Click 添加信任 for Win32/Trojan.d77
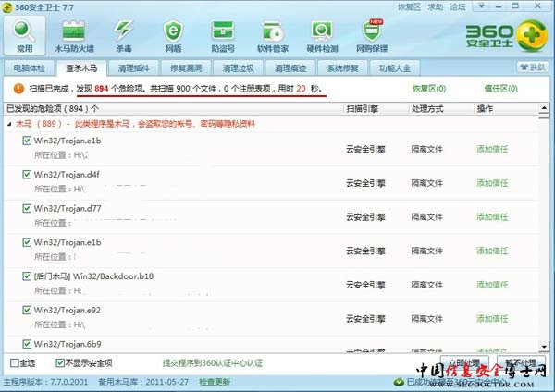 [492, 217]
